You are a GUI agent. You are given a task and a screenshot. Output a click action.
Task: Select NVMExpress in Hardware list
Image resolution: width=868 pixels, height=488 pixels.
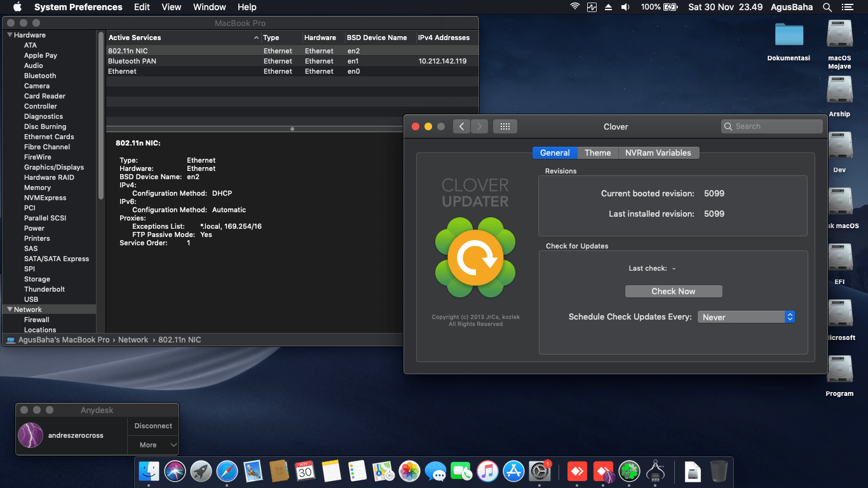(45, 198)
